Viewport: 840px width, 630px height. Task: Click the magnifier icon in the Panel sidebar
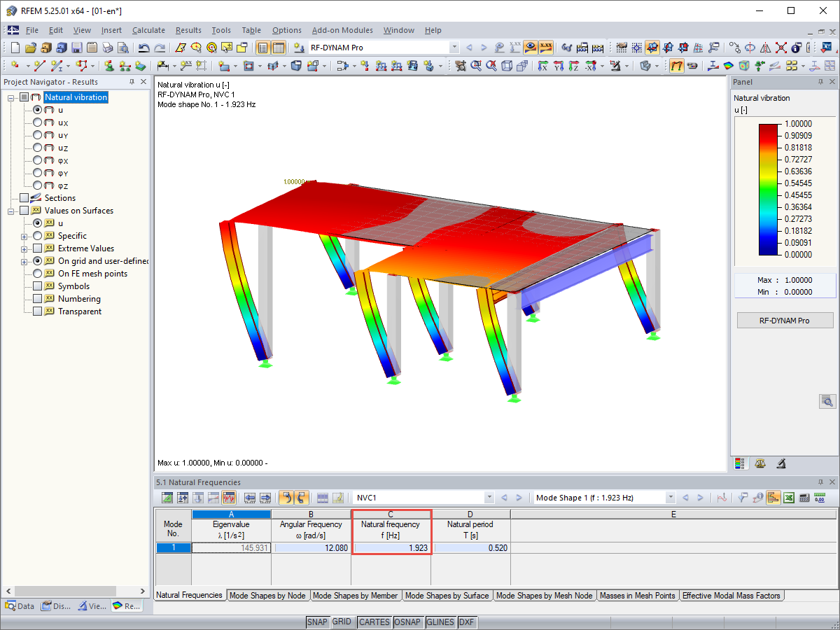tap(827, 401)
